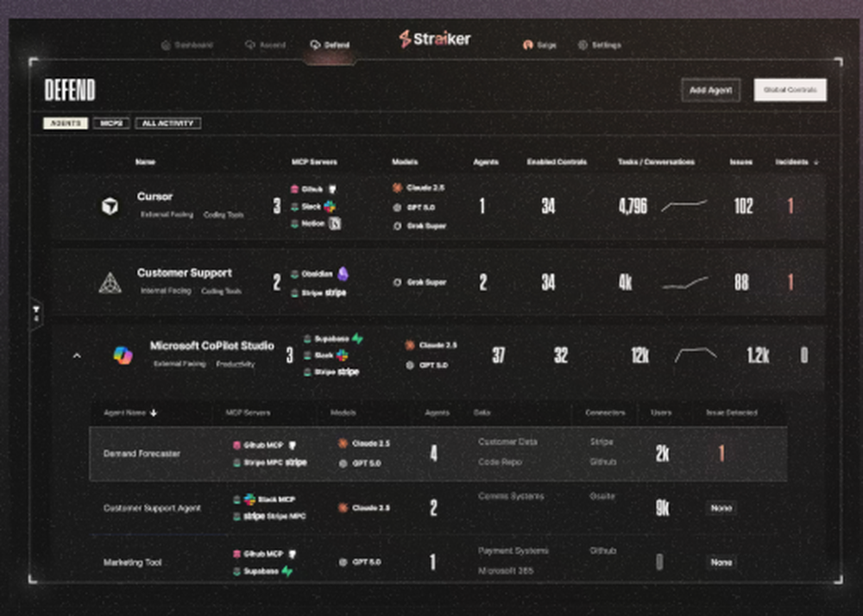Viewport: 863px width, 616px height.
Task: Click the Obsidian gem icon
Action: pyautogui.click(x=343, y=273)
